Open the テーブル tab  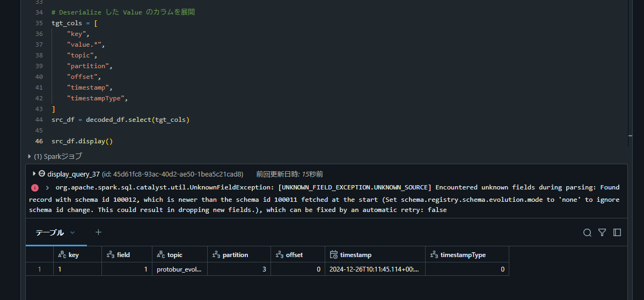49,232
